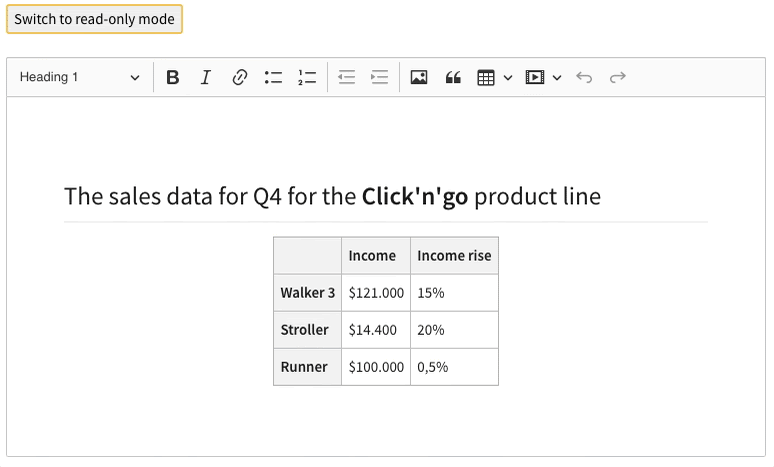Insert an image
The height and width of the screenshot is (467, 774).
tap(419, 77)
